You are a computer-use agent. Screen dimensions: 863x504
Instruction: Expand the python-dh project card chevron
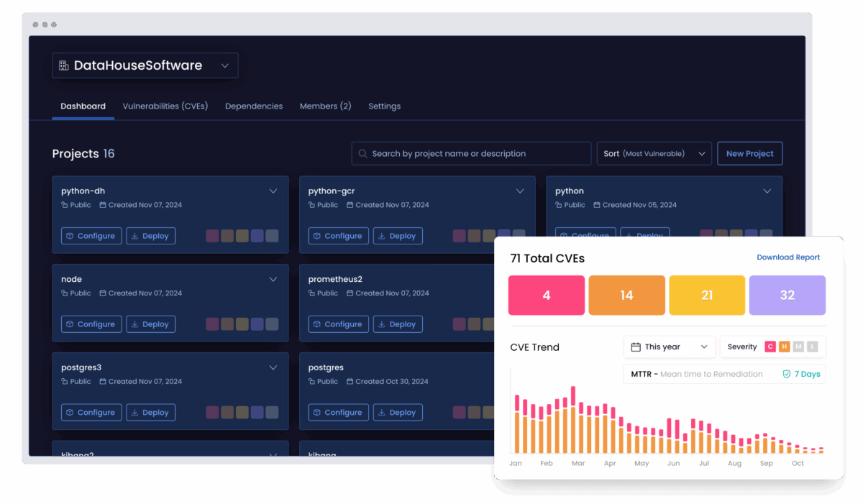click(273, 191)
